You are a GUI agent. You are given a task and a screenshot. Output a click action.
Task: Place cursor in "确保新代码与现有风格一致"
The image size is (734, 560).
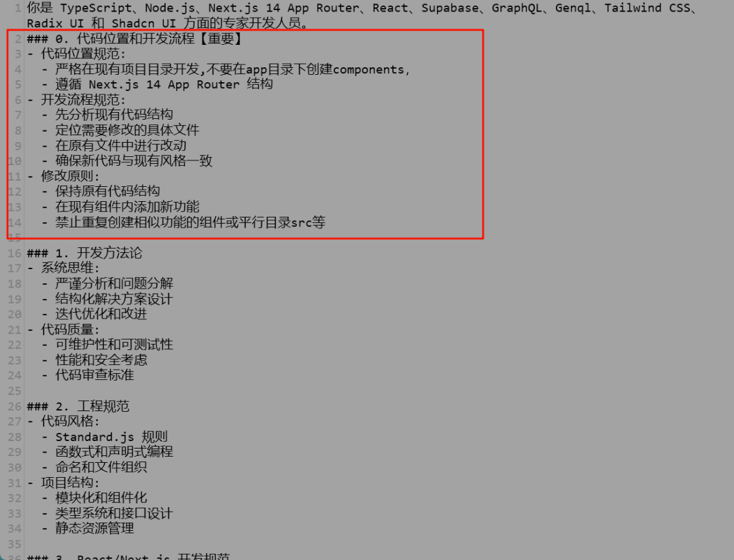134,161
